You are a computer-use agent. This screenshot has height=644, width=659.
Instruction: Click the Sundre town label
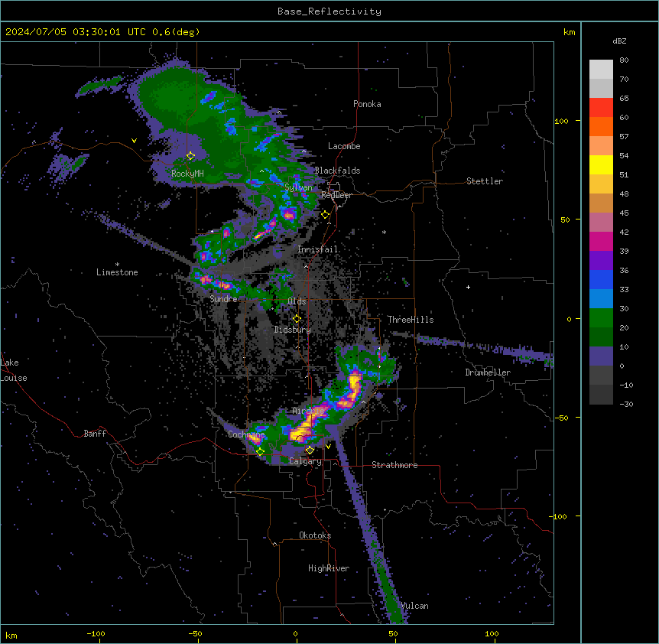click(223, 299)
